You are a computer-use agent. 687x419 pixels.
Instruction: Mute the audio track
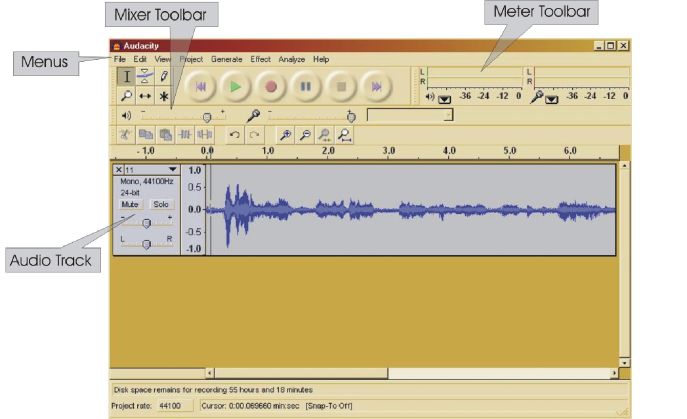click(130, 204)
